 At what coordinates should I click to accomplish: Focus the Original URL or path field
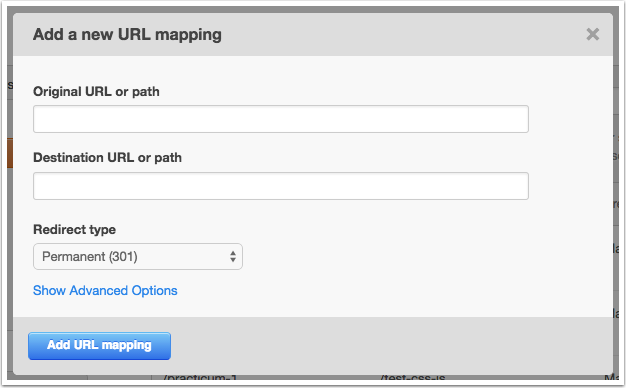point(281,119)
